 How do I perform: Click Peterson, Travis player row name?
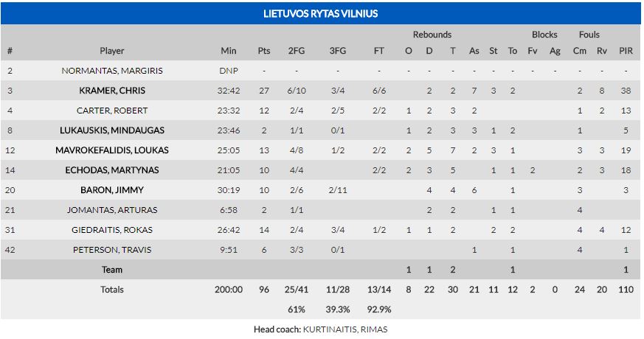click(x=112, y=250)
